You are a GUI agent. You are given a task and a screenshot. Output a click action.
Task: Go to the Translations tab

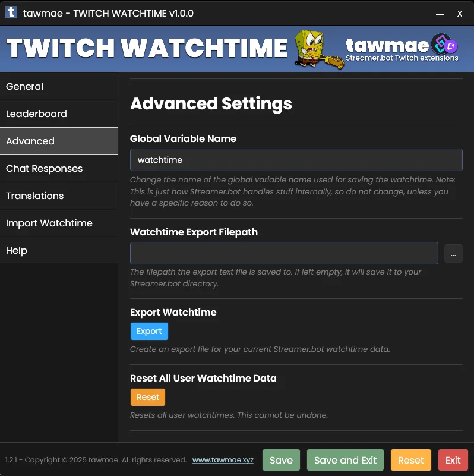(59, 196)
